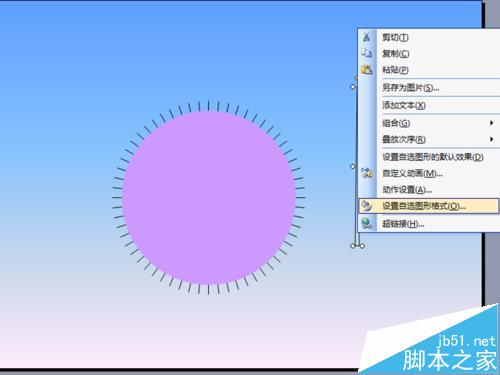Choose 复制(C) from the context menu
This screenshot has height=375, width=500.
(x=429, y=53)
